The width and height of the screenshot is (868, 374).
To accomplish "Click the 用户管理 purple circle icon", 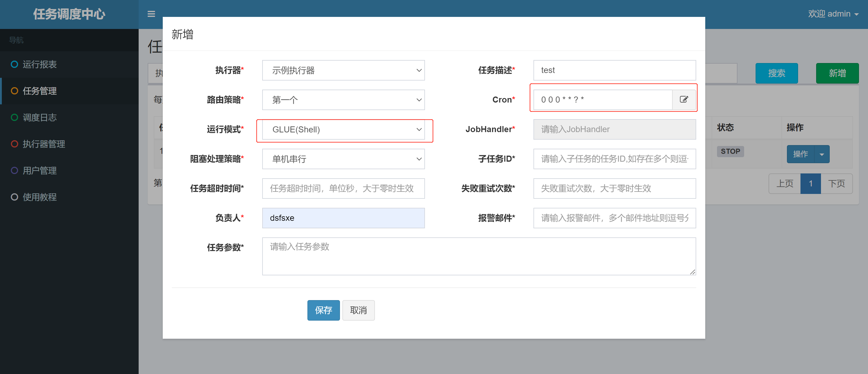I will [14, 170].
